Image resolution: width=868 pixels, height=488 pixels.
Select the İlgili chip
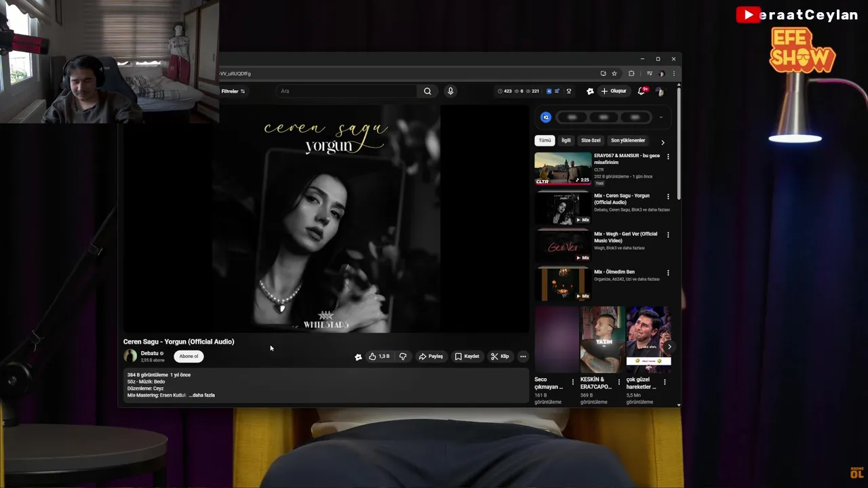(566, 140)
